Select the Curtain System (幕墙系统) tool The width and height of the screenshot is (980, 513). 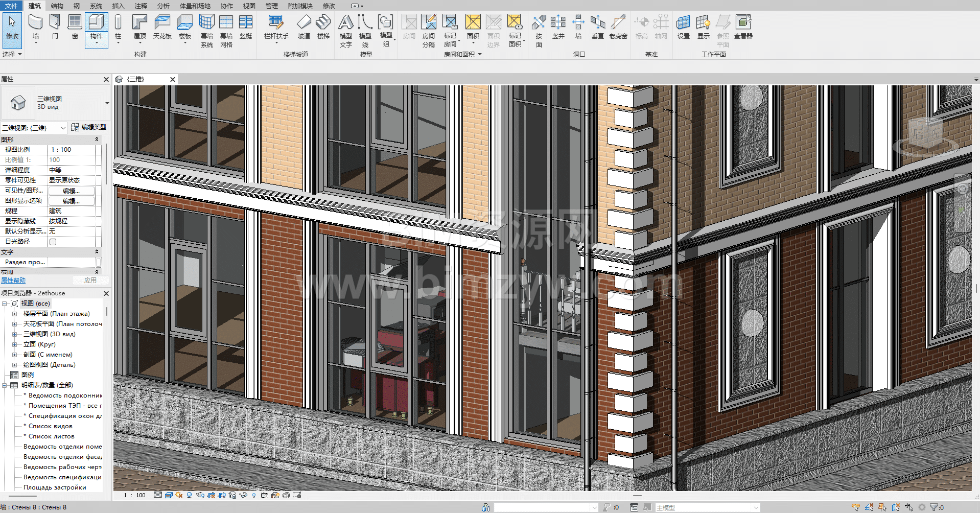(206, 31)
